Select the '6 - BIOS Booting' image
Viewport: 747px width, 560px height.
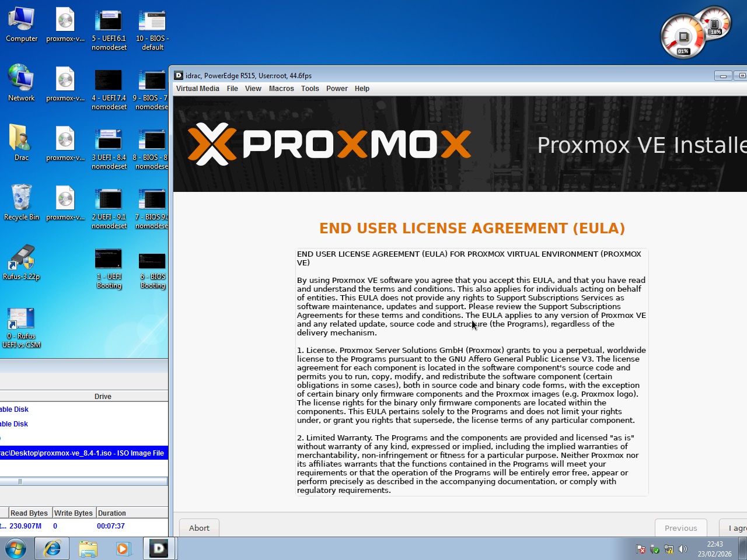tap(152, 268)
